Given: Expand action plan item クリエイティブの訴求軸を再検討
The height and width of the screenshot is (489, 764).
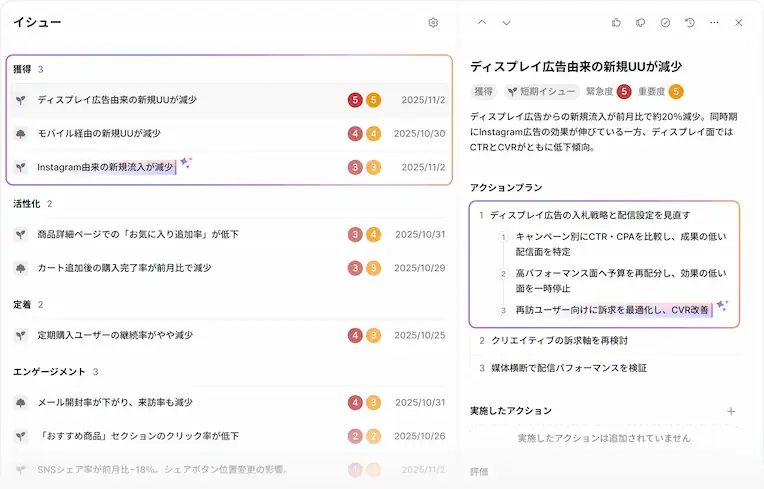Looking at the screenshot, I should click(x=559, y=340).
